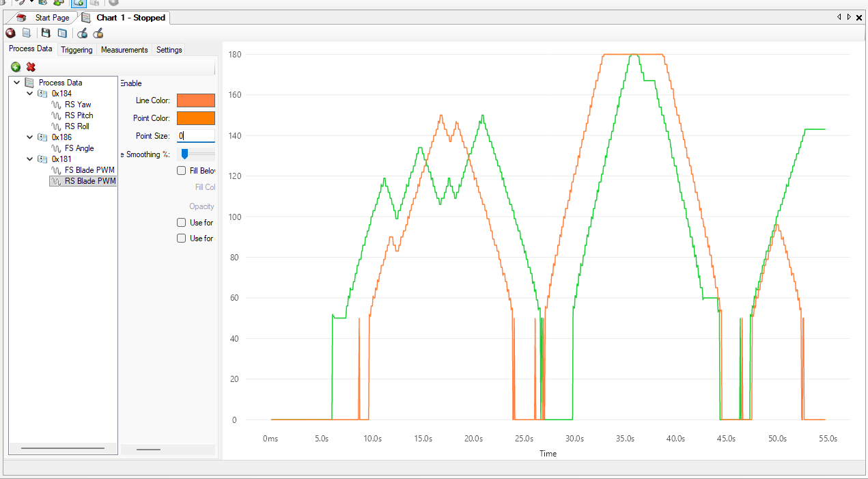Check the second 'Use for' checkbox
The height and width of the screenshot is (479, 868).
click(x=181, y=238)
